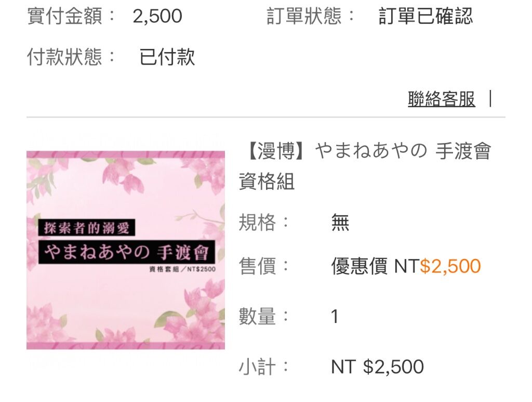Open the pink product thumbnail image
The height and width of the screenshot is (402, 532).
pos(126,250)
